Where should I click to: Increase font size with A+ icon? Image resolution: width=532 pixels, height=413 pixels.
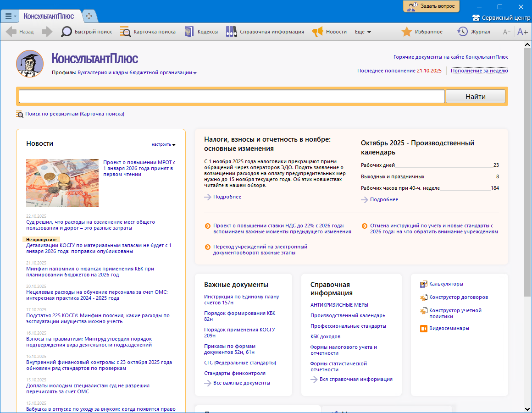tap(522, 32)
